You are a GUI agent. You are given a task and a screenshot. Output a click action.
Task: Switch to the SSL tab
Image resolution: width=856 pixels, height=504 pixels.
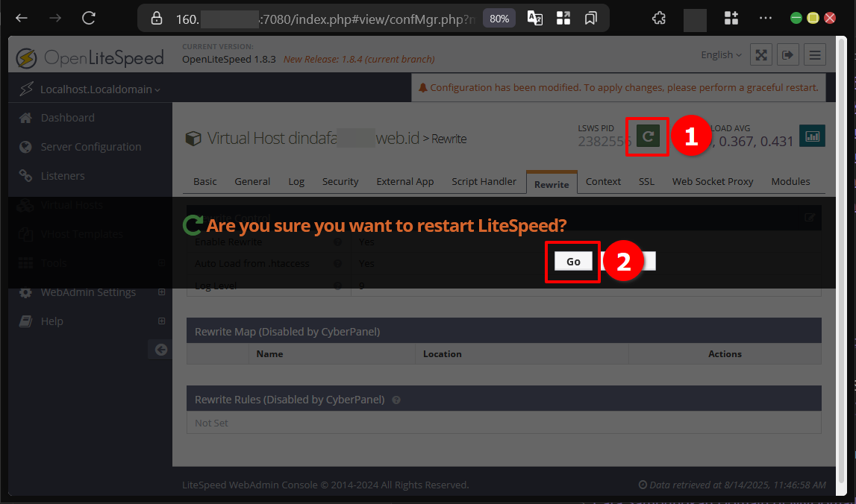coord(646,182)
